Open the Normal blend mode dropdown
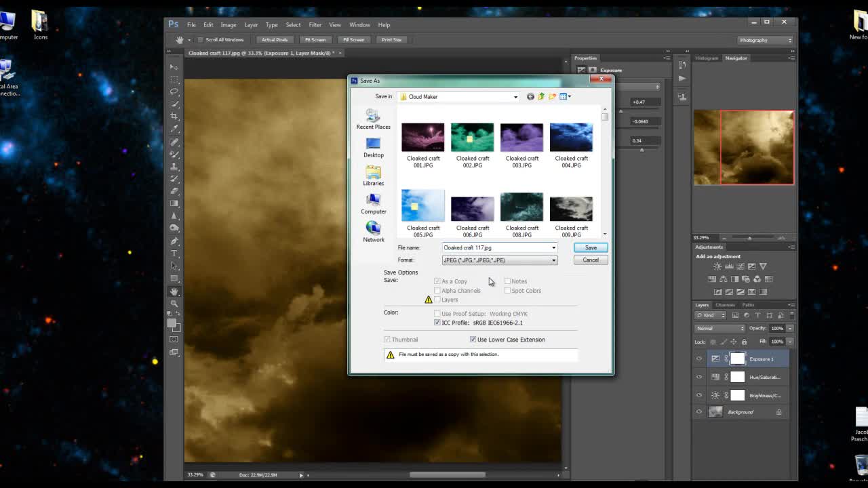Viewport: 868px width, 488px height. 720,328
